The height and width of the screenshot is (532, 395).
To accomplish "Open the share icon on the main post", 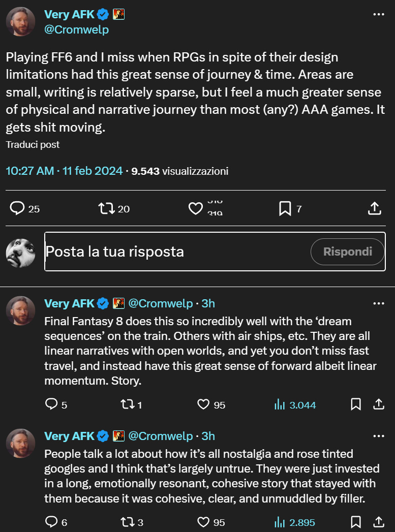I will point(375,207).
